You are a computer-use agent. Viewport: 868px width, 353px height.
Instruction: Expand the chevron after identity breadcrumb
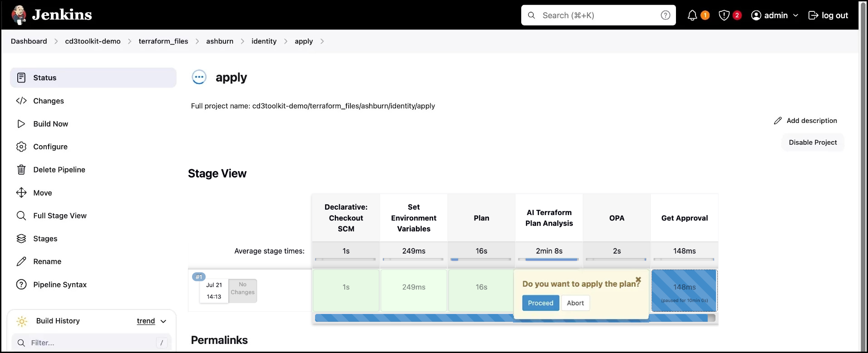pyautogui.click(x=286, y=41)
